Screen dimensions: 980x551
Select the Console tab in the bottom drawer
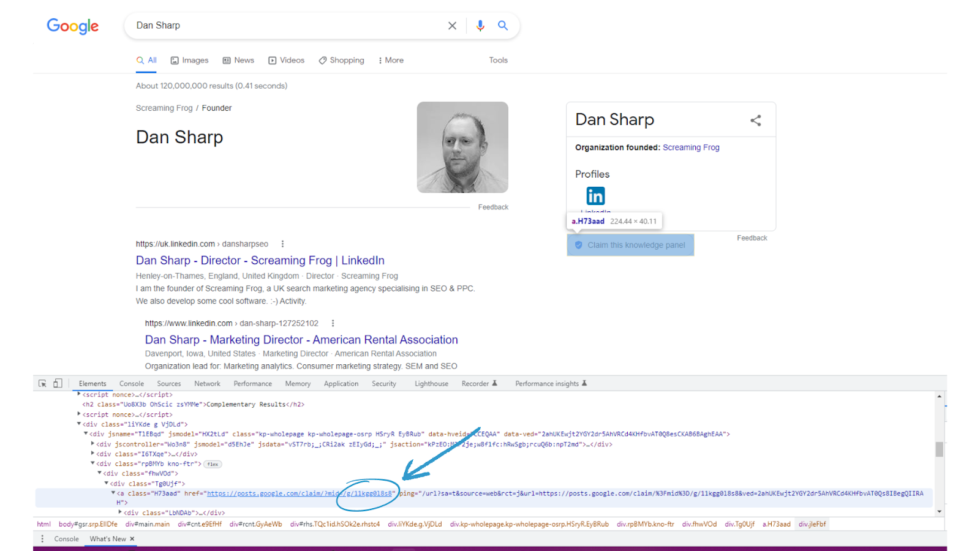(66, 539)
